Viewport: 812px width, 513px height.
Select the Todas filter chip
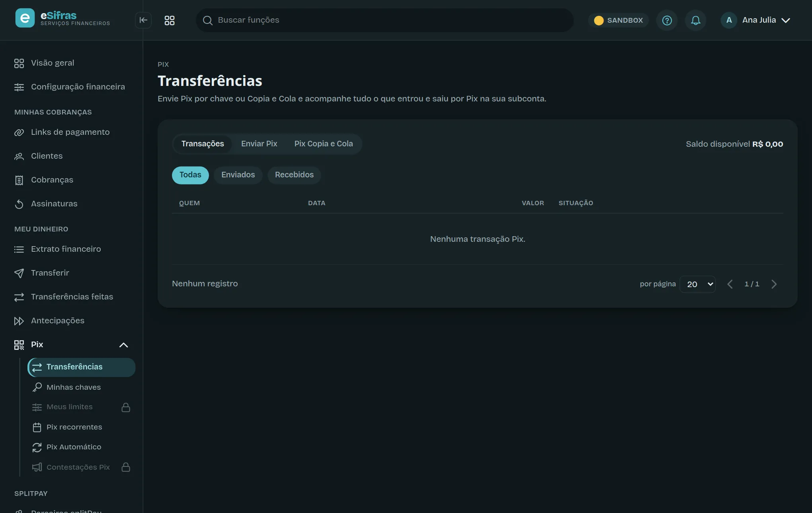190,175
